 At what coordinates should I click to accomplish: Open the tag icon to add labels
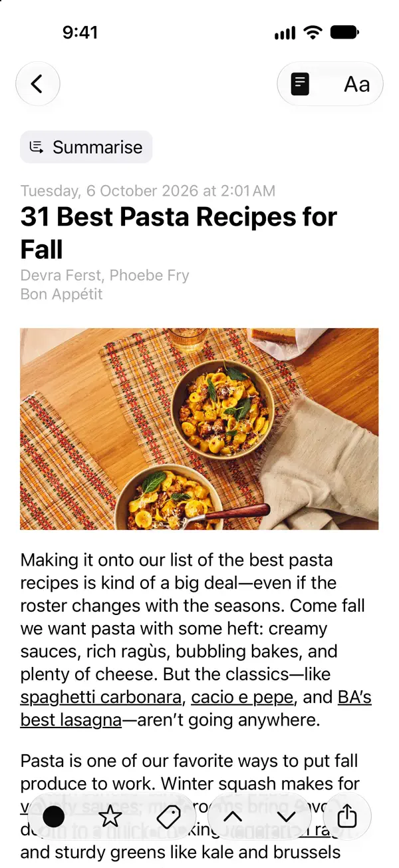[168, 815]
